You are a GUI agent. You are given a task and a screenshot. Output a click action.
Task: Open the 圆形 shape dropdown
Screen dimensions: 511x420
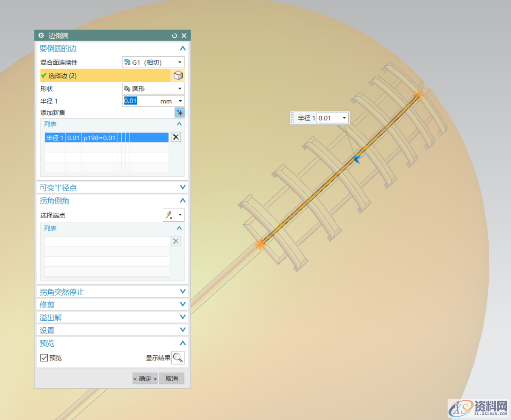click(153, 88)
